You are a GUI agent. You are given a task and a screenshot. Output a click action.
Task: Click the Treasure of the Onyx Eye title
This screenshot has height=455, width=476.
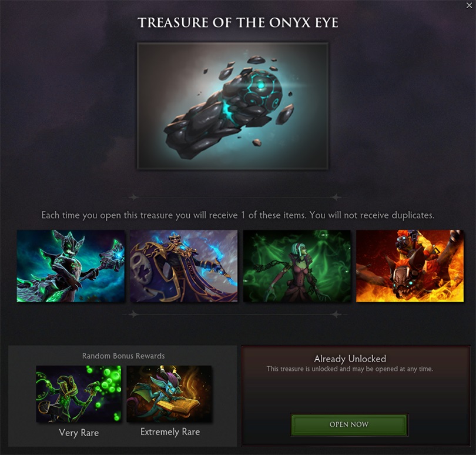click(x=238, y=22)
